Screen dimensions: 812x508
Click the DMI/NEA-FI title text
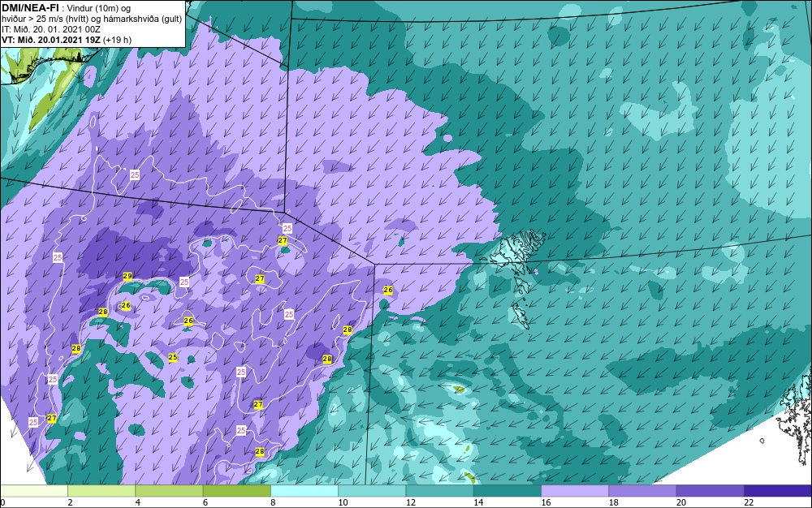click(x=30, y=8)
